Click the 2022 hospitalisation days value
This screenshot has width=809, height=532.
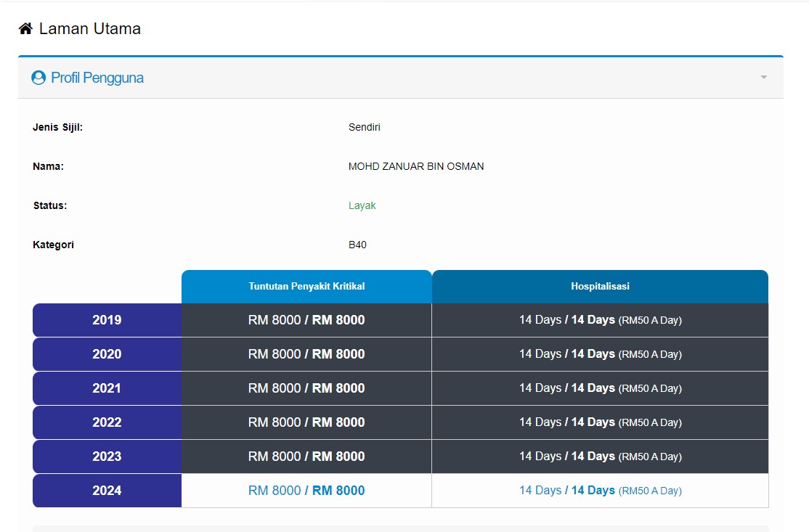coord(601,422)
